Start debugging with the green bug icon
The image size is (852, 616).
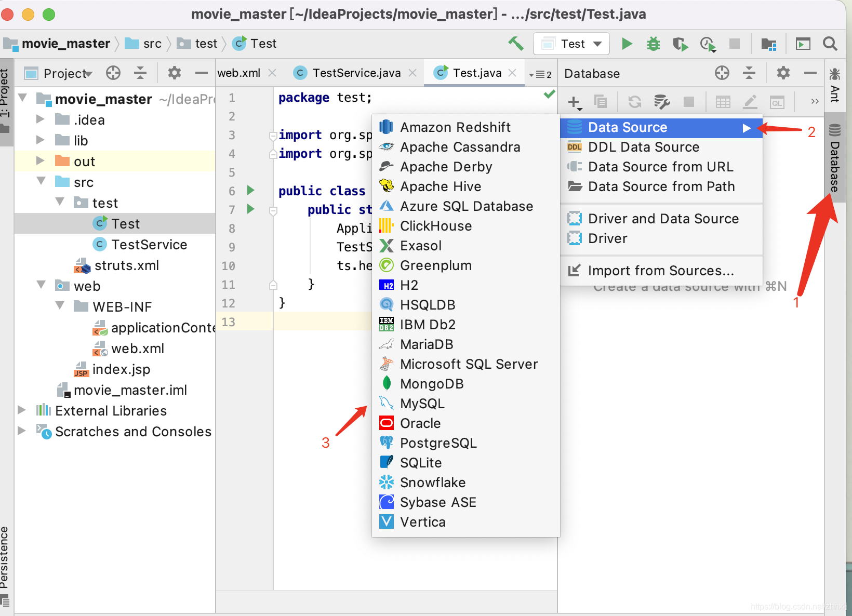(654, 44)
